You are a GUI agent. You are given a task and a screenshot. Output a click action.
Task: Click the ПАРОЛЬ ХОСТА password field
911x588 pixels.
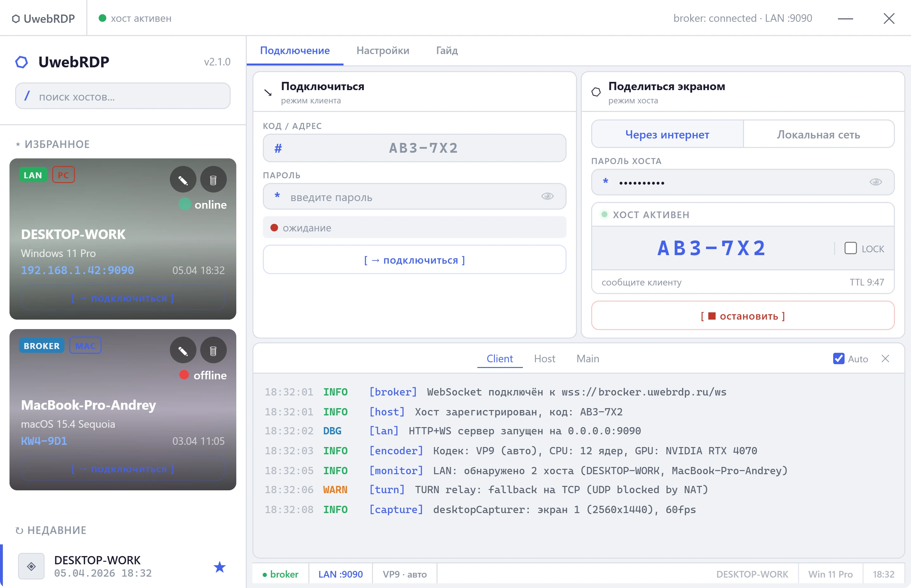coord(743,182)
